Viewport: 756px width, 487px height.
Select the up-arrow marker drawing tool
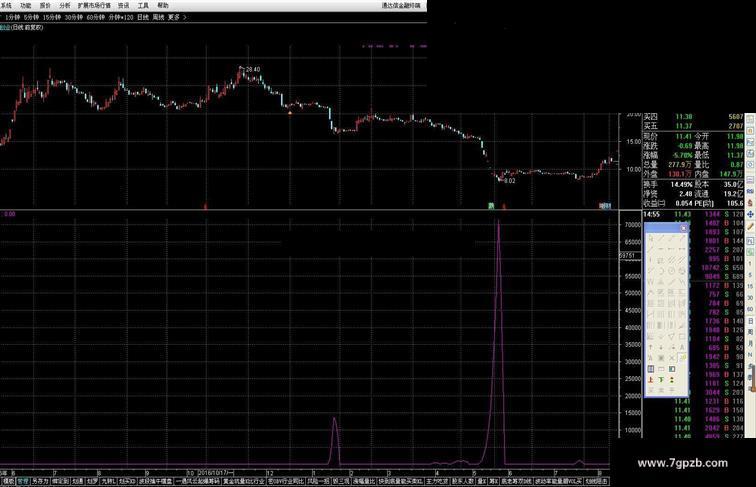click(650, 347)
